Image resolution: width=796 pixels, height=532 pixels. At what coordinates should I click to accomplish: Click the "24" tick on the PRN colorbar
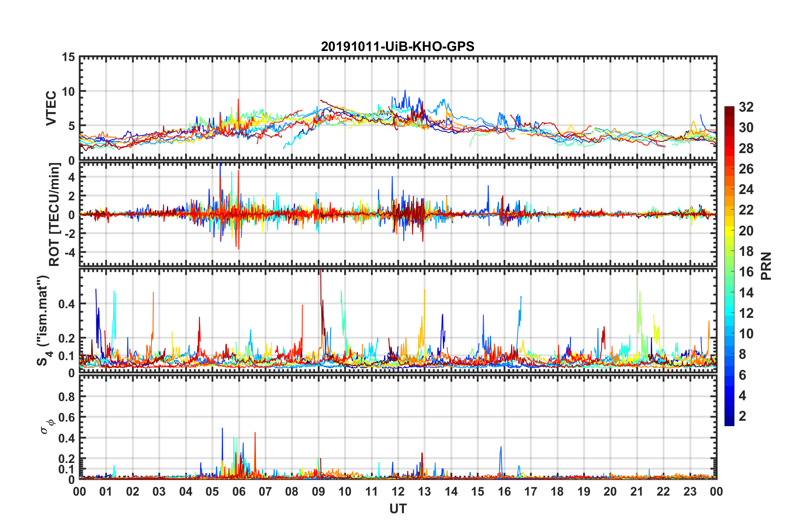tap(746, 189)
